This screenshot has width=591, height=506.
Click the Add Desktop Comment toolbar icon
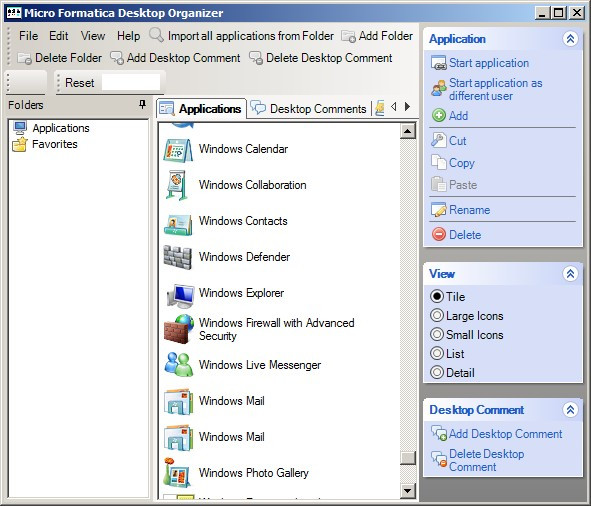117,58
